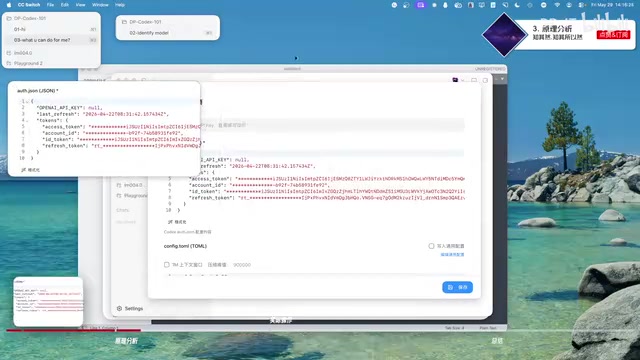This screenshot has height=360, width=640.
Task: Click the account_id line in main dialog editor
Action: coord(259,185)
